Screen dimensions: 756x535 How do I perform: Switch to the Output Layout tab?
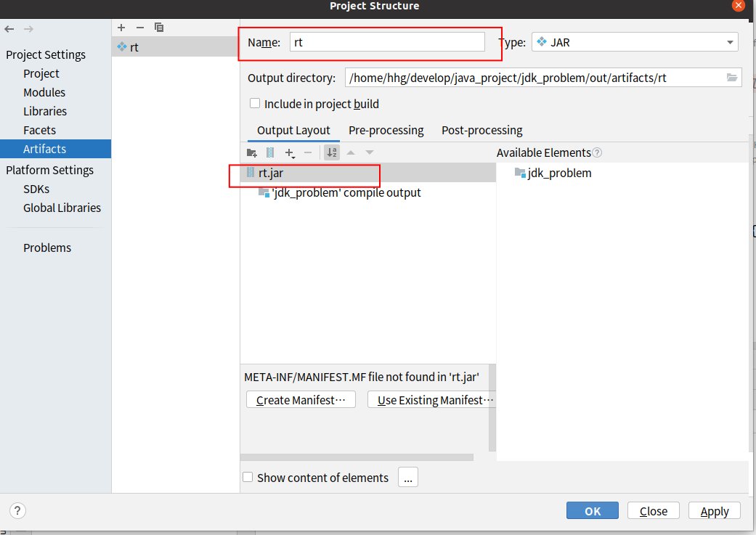[293, 130]
